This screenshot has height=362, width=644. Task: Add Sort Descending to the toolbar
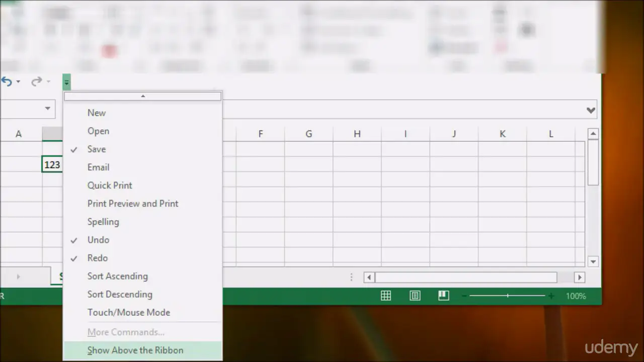point(142,294)
